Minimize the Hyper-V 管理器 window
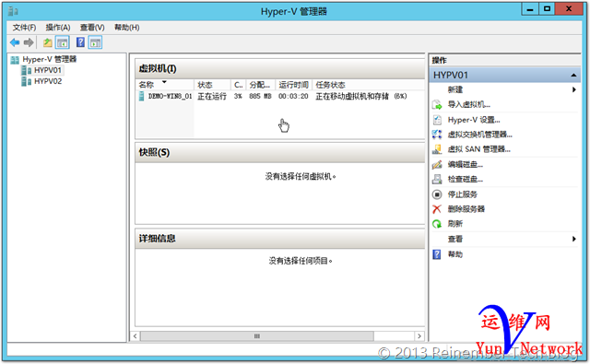Image resolution: width=590 pixels, height=364 pixels. (x=530, y=9)
